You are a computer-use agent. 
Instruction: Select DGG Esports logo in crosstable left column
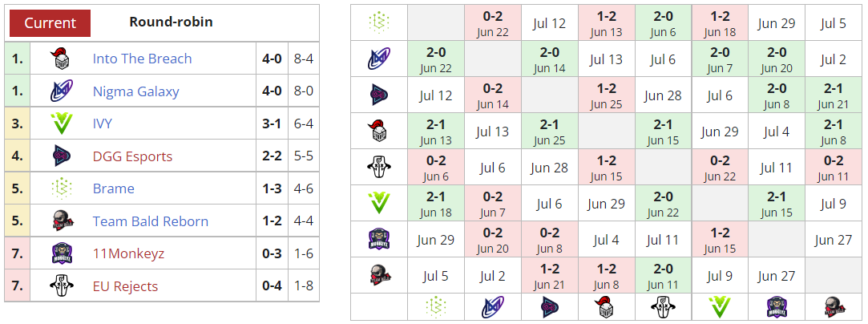[379, 95]
